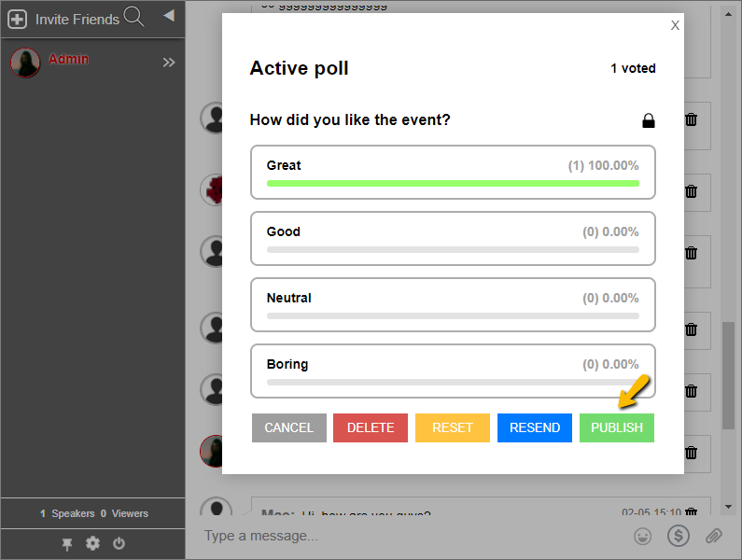742x560 pixels.
Task: Open the emoji smiley picker
Action: (642, 536)
